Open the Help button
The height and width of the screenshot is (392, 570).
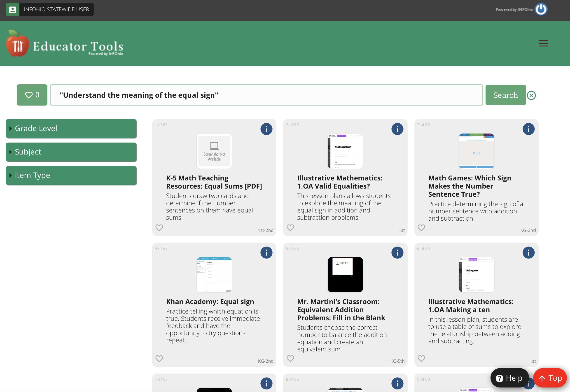click(x=509, y=378)
